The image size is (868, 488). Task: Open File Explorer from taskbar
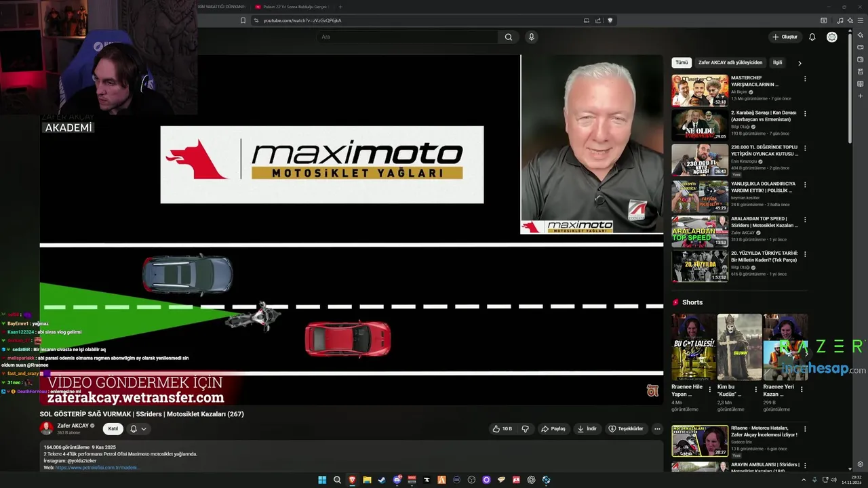pos(367,480)
